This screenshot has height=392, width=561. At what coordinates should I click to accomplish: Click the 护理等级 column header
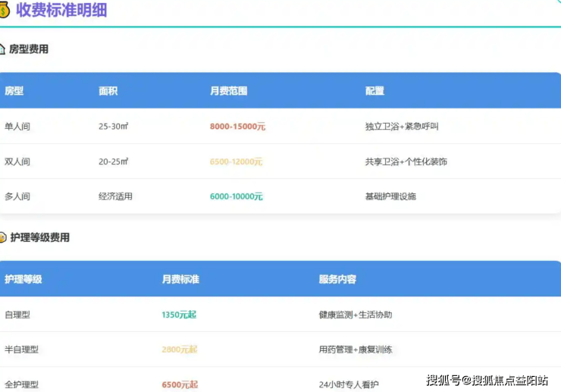(24, 279)
